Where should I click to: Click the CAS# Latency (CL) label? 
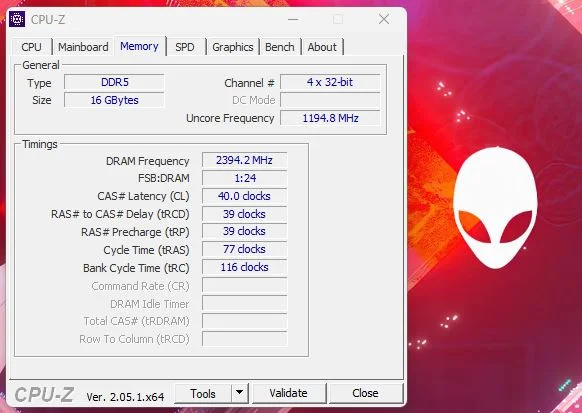click(143, 196)
